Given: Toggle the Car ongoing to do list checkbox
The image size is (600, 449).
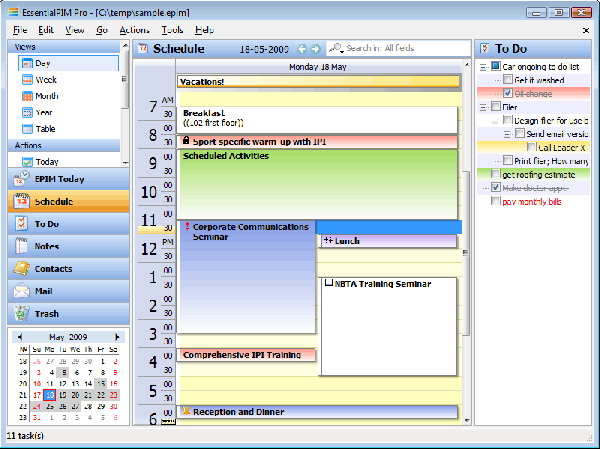Looking at the screenshot, I should [x=496, y=66].
